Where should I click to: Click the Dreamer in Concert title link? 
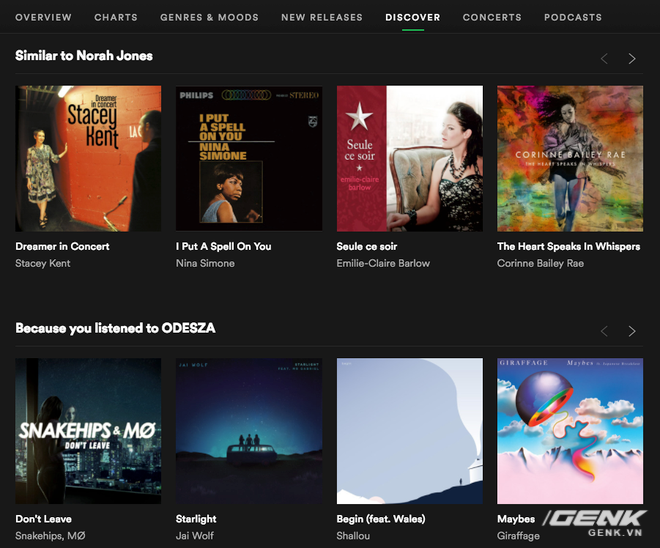click(62, 247)
